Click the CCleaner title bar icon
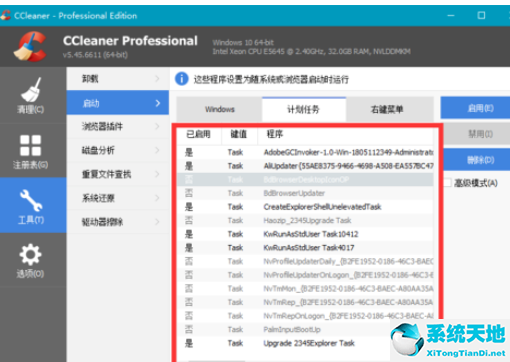This screenshot has height=362, width=510. (x=5, y=15)
